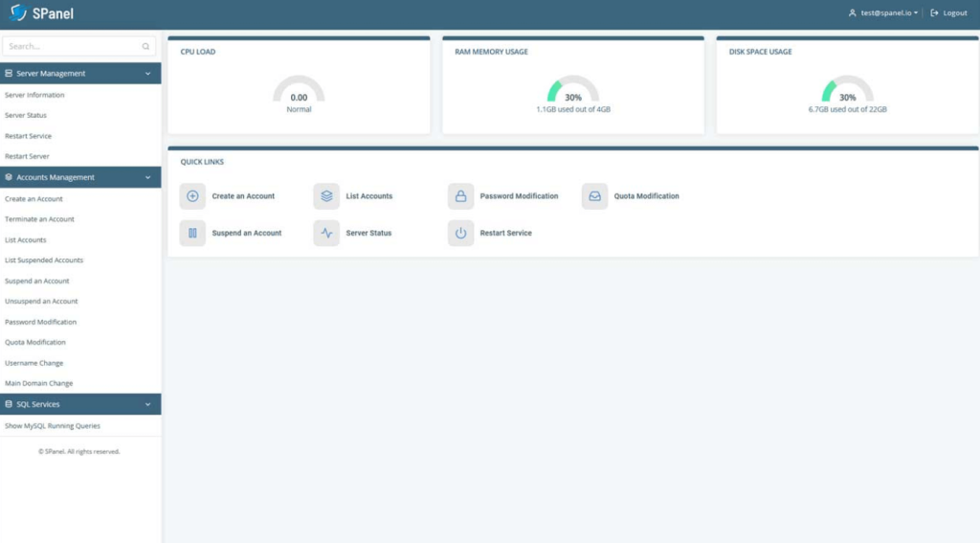Screen dimensions: 980x543
Task: Click the Restart Service power icon
Action: pos(460,233)
